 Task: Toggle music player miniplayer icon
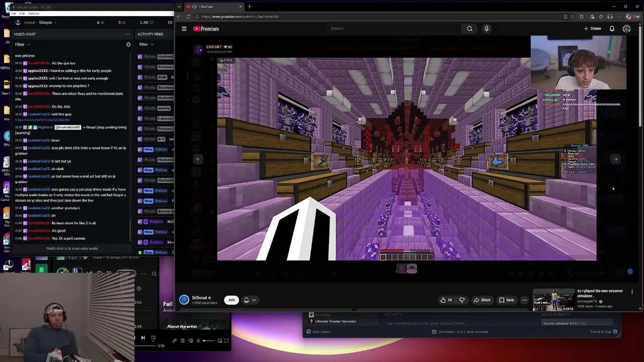(x=220, y=341)
